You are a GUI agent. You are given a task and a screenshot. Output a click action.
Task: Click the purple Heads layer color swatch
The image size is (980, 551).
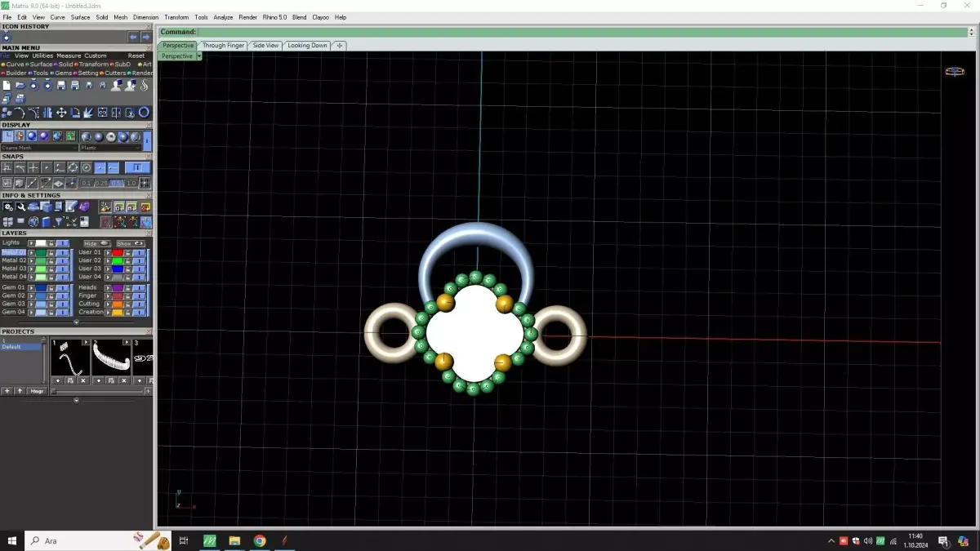118,288
